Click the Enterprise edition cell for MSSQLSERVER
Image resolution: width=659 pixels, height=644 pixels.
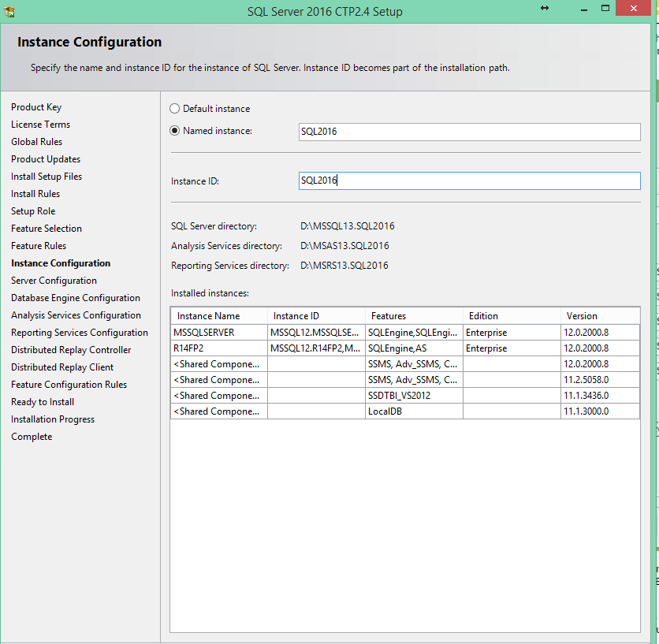click(x=512, y=333)
